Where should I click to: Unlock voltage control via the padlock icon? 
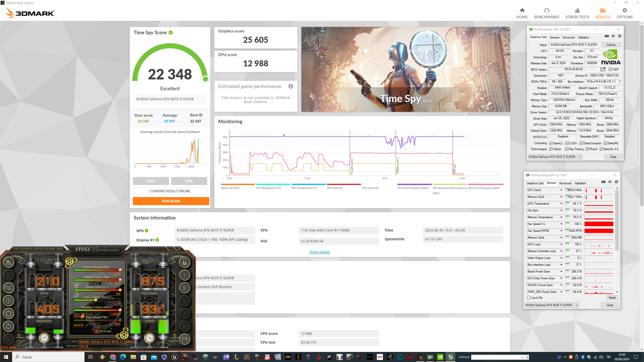185,262
